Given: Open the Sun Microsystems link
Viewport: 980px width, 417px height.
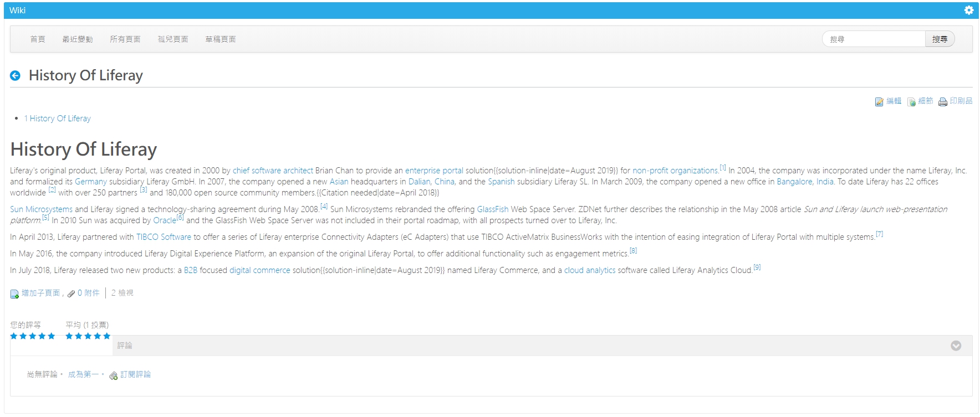Looking at the screenshot, I should (x=41, y=209).
